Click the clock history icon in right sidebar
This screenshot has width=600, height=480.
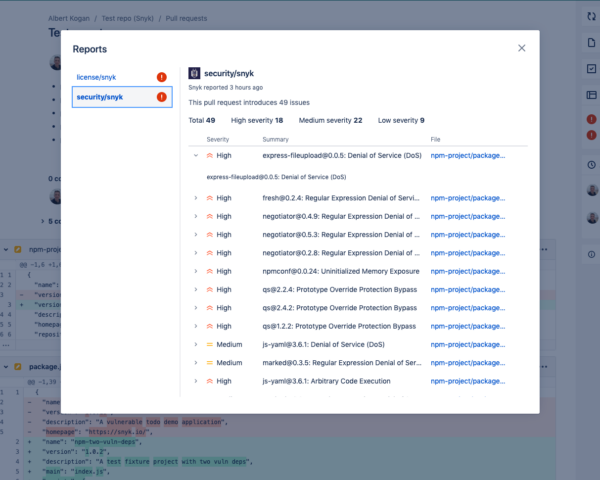point(592,164)
